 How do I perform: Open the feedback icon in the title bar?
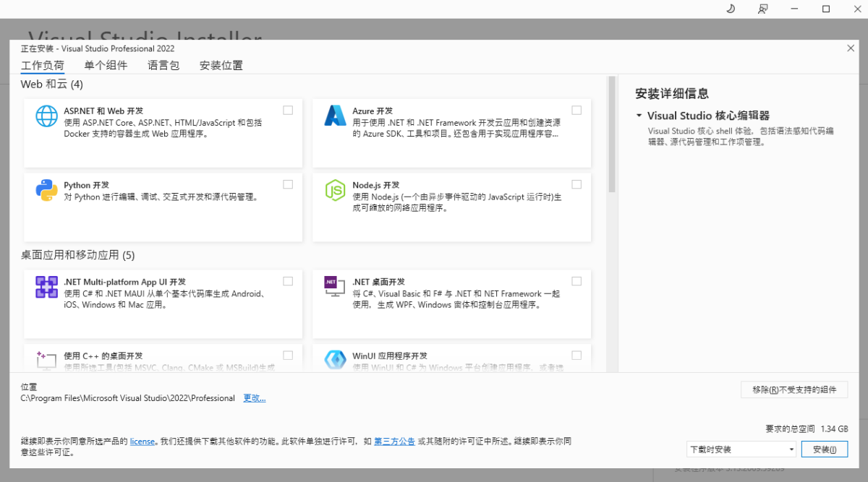[x=763, y=9]
